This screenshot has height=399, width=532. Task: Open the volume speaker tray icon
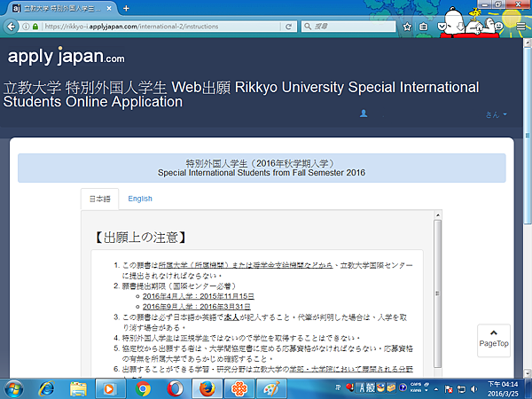pos(474,389)
